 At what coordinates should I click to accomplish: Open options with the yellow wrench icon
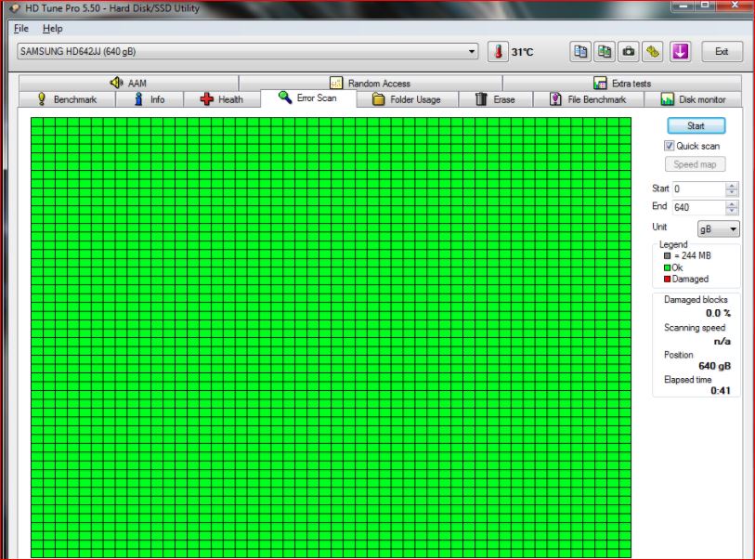pyautogui.click(x=653, y=51)
